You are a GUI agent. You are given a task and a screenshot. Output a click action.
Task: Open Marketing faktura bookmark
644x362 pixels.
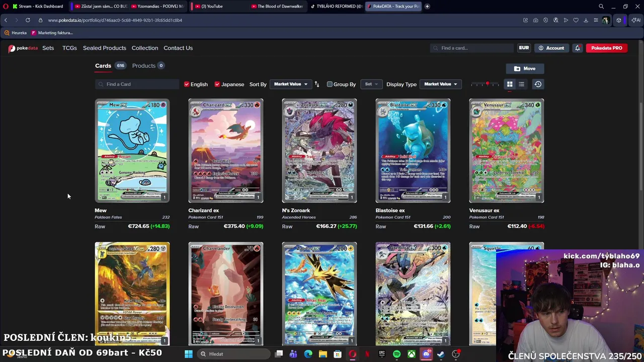(52, 33)
